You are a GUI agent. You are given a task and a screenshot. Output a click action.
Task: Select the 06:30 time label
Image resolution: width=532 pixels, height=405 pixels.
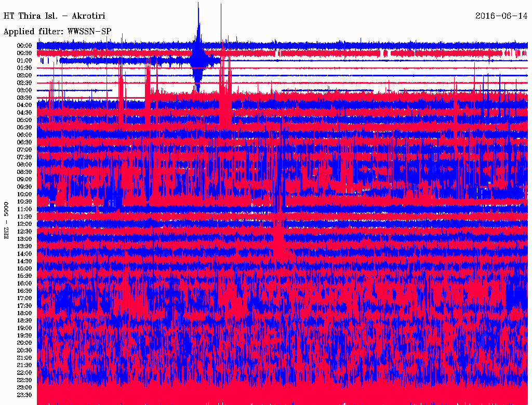(24, 142)
